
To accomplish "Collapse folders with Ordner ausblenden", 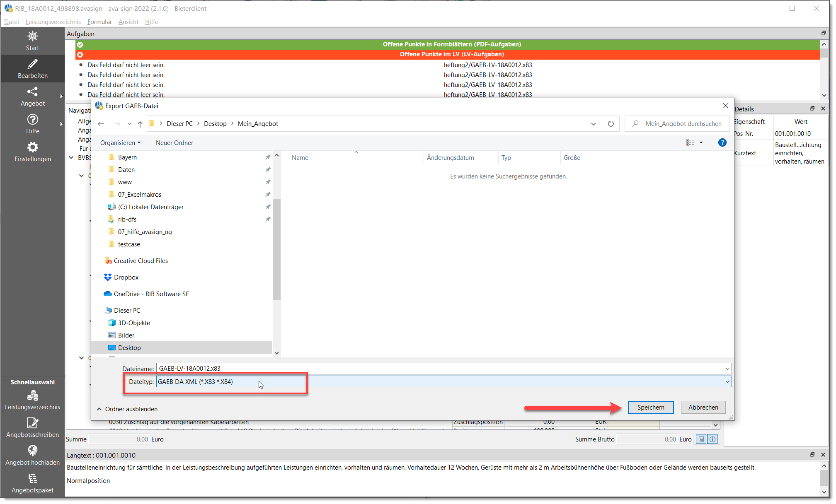I will point(127,409).
